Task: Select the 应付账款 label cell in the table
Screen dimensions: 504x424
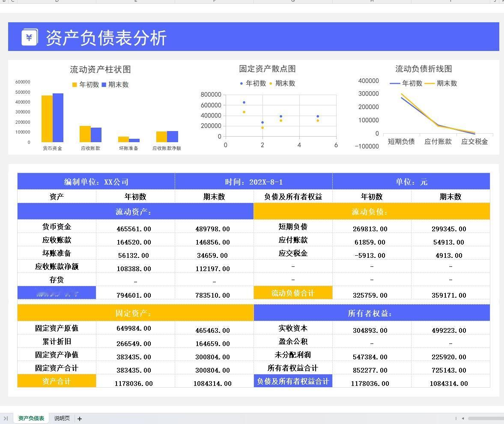Action: (293, 240)
